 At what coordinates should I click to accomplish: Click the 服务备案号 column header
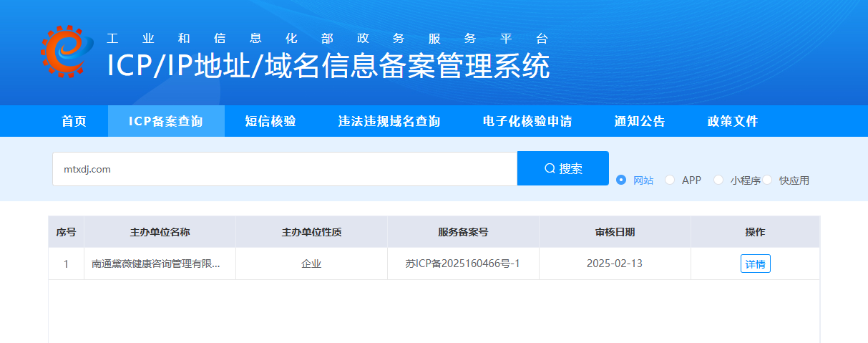coord(464,232)
